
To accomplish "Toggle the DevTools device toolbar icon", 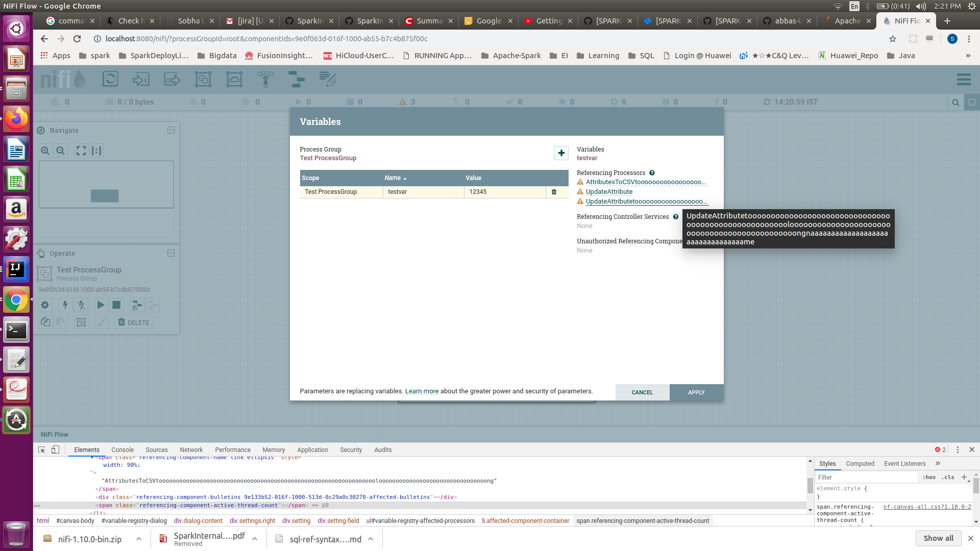I will coord(56,449).
